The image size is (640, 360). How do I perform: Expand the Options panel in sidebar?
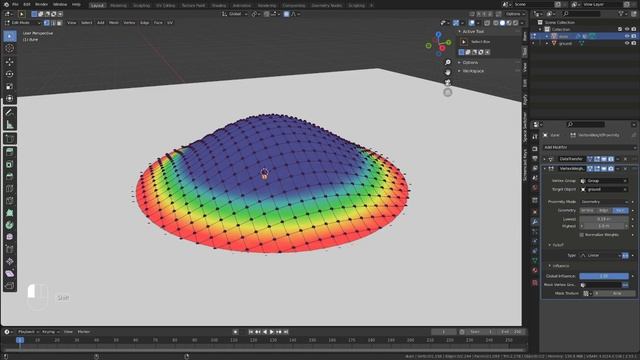(x=470, y=62)
